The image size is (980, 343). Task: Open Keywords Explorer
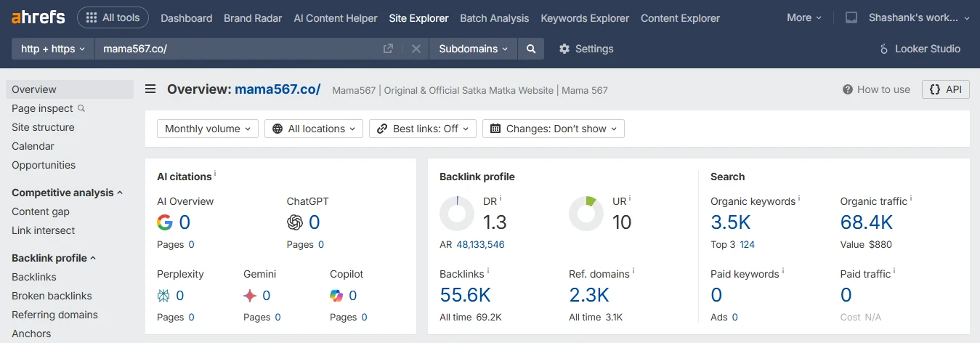[585, 18]
